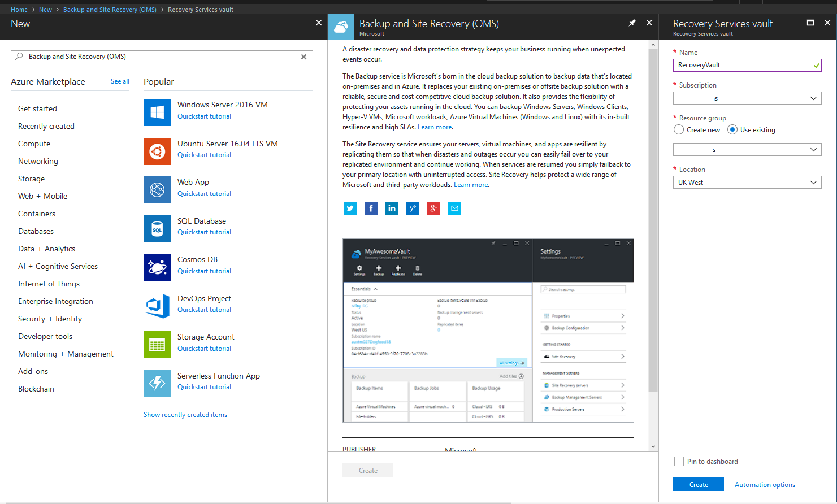Share on Facebook icon
Screen dimensions: 837x504
tap(371, 208)
